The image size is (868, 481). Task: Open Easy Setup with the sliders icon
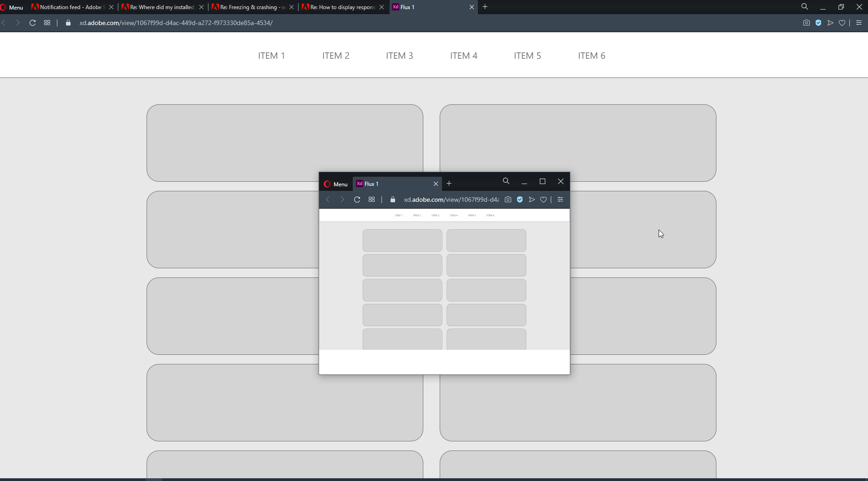pos(859,22)
